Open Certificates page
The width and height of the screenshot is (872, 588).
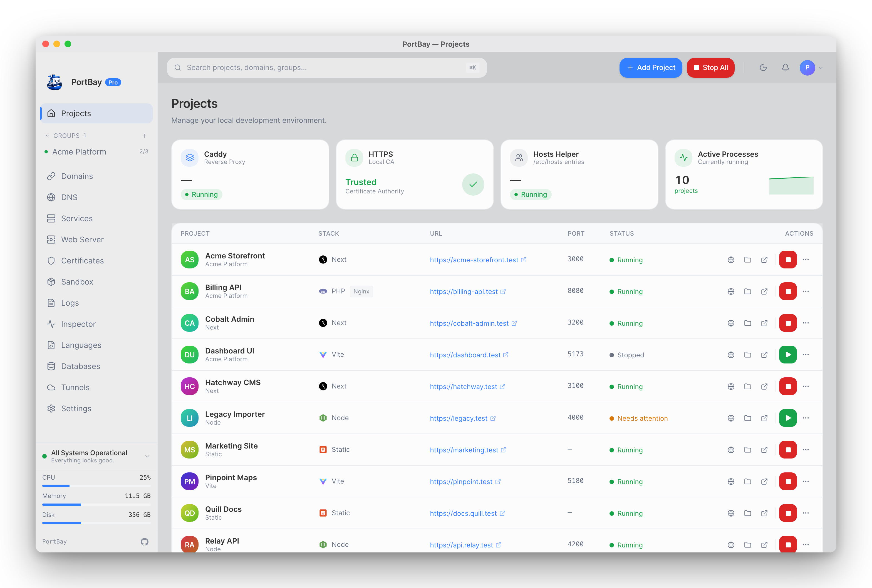[x=96, y=261]
